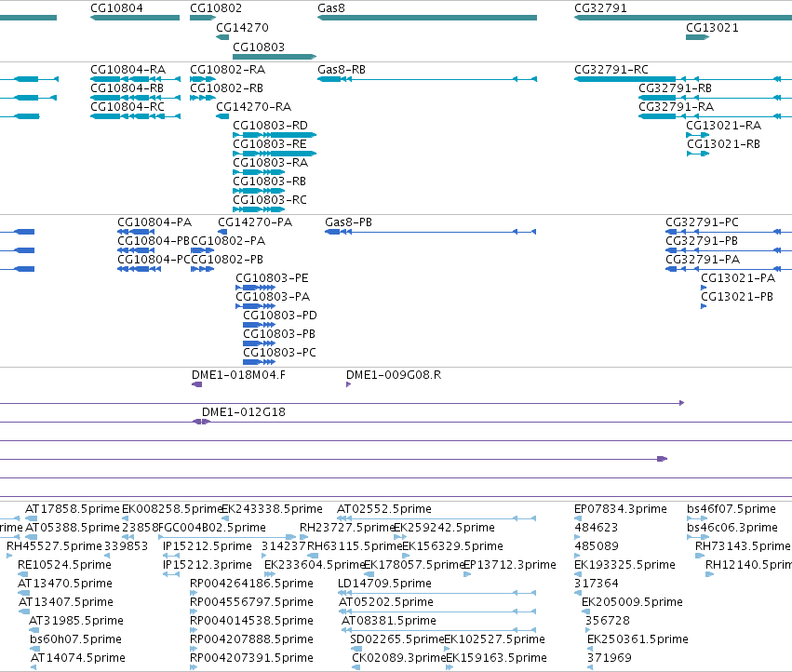The image size is (792, 672).
Task: Select transcript CG10804-RC
Action: 135,116
